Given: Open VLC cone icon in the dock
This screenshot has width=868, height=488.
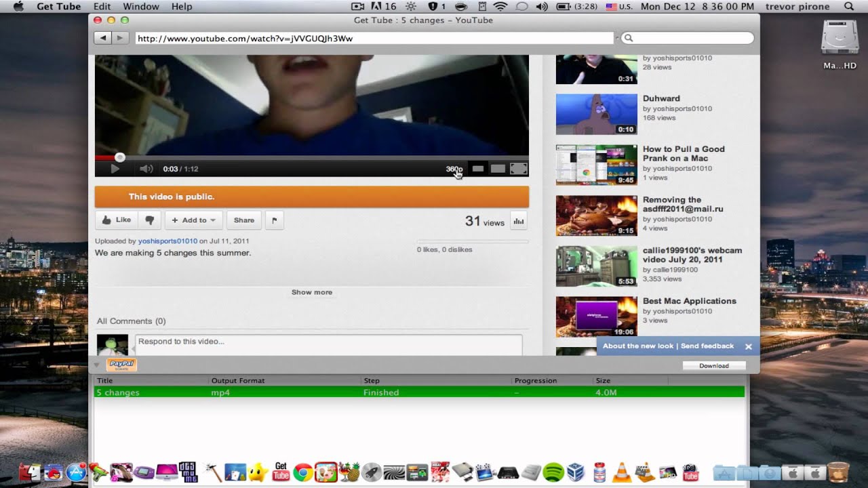Looking at the screenshot, I should [x=621, y=472].
